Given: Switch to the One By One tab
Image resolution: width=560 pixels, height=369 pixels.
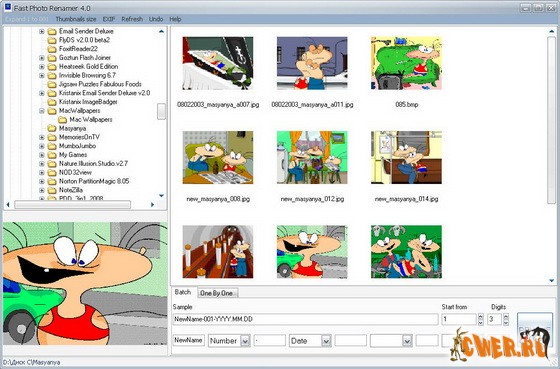Looking at the screenshot, I should coord(216,293).
